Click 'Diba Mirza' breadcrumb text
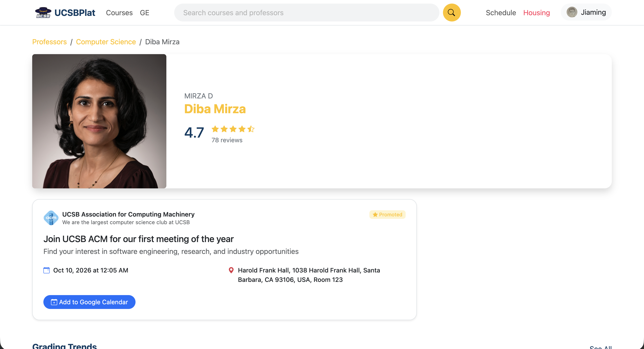The width and height of the screenshot is (644, 349). (162, 42)
